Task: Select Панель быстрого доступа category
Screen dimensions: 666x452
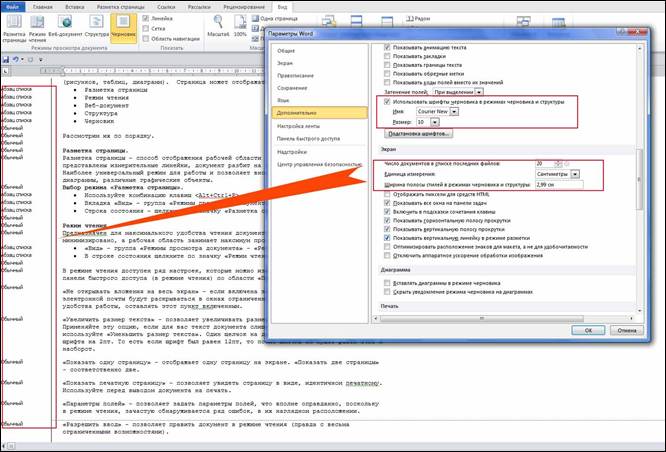Action: (x=320, y=138)
